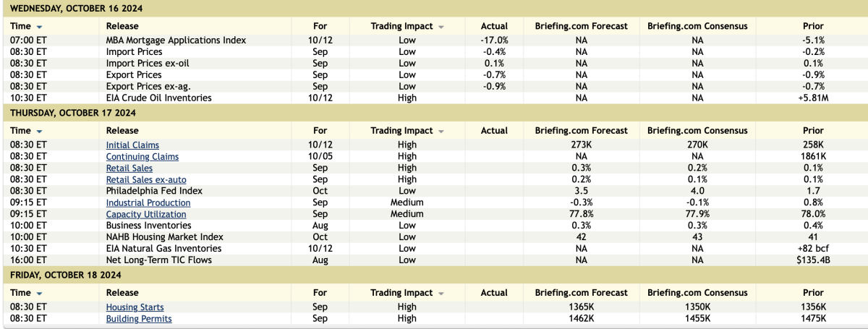
Task: Click the Retail Sales link
Action: [x=129, y=168]
